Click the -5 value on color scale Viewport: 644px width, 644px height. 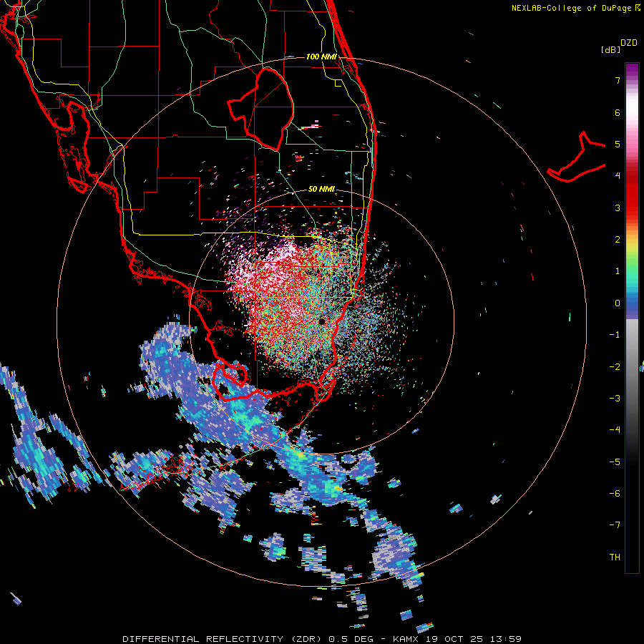click(615, 462)
